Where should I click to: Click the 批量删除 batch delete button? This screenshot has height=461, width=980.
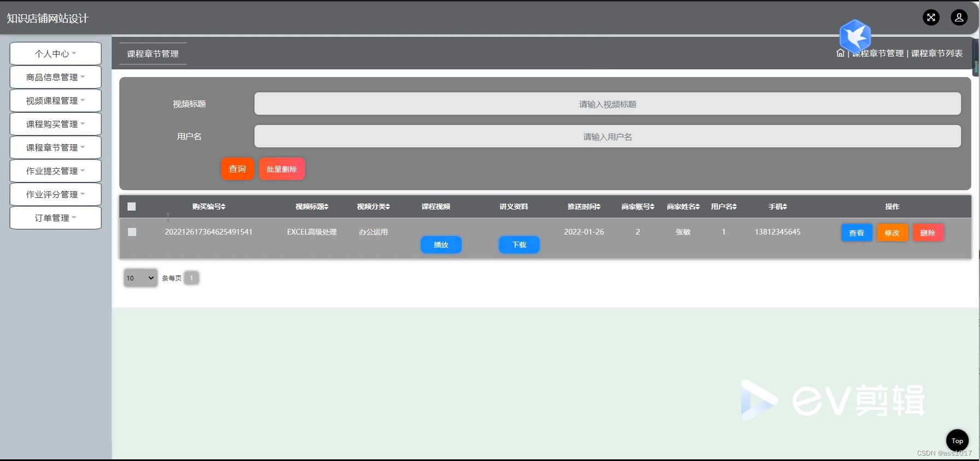(281, 169)
